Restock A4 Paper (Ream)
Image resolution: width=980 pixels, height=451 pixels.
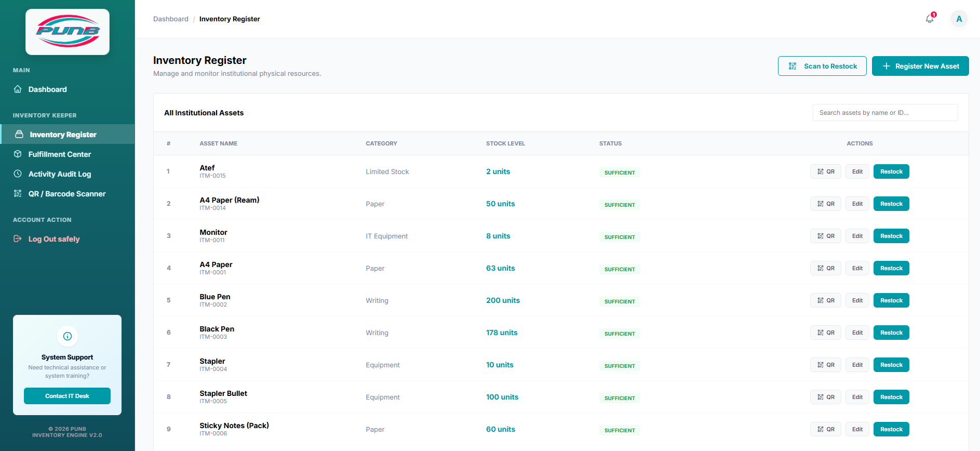click(891, 204)
